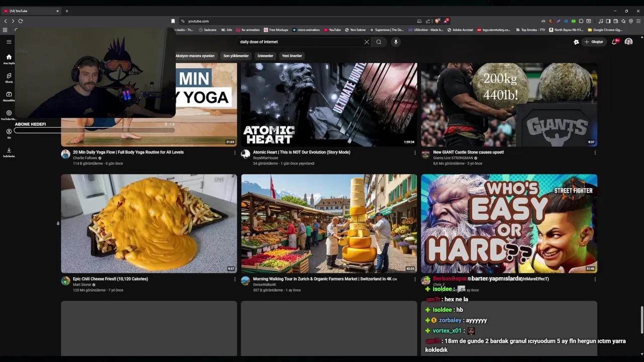The height and width of the screenshot is (362, 644).
Task: Open 'Google Chrome Gig...' bookmark folder
Action: 605,30
